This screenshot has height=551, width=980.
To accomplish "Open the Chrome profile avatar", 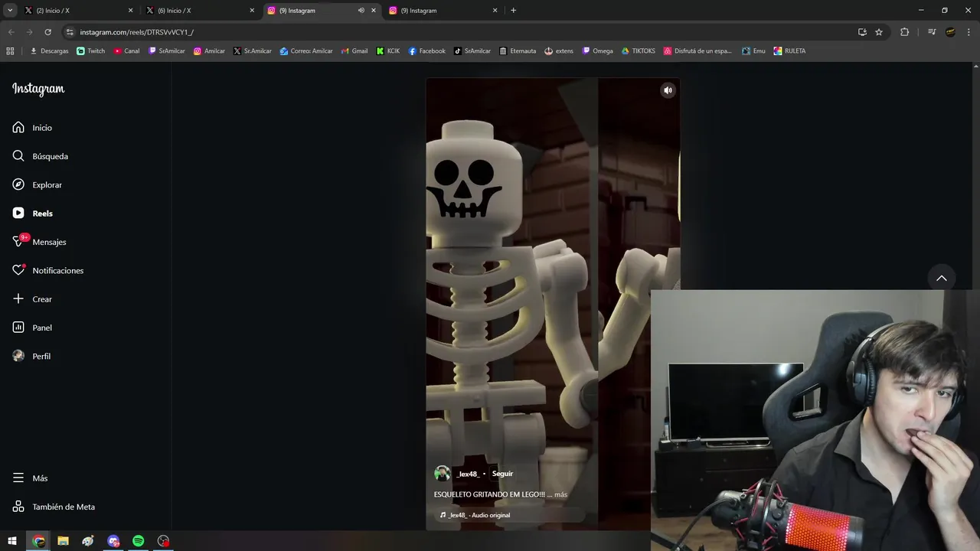I will (950, 32).
